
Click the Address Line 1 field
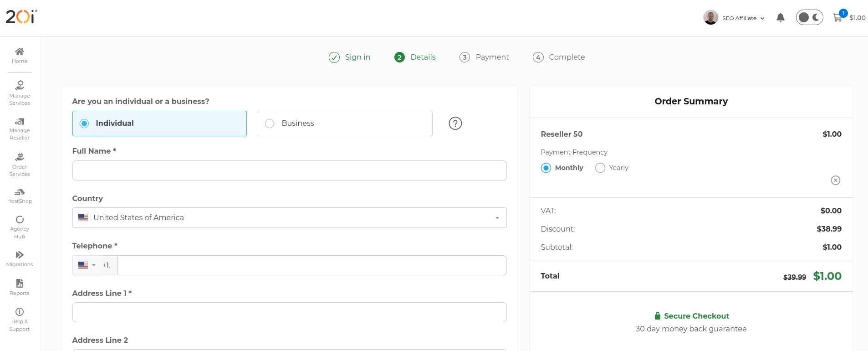click(x=290, y=312)
